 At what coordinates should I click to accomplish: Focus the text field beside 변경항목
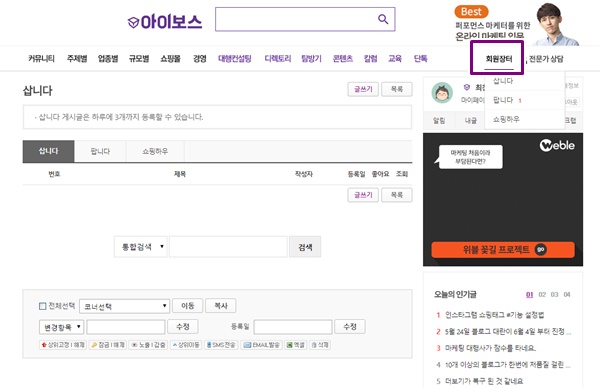(126, 327)
